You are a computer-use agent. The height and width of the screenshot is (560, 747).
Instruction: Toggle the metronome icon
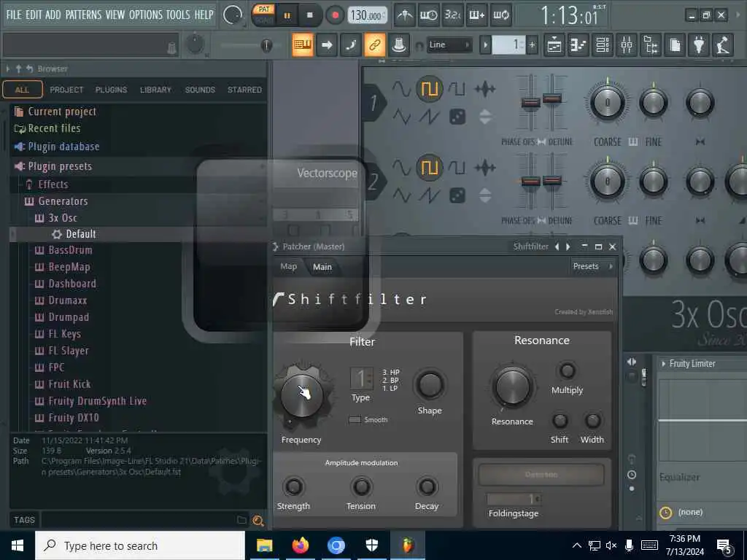[405, 15]
